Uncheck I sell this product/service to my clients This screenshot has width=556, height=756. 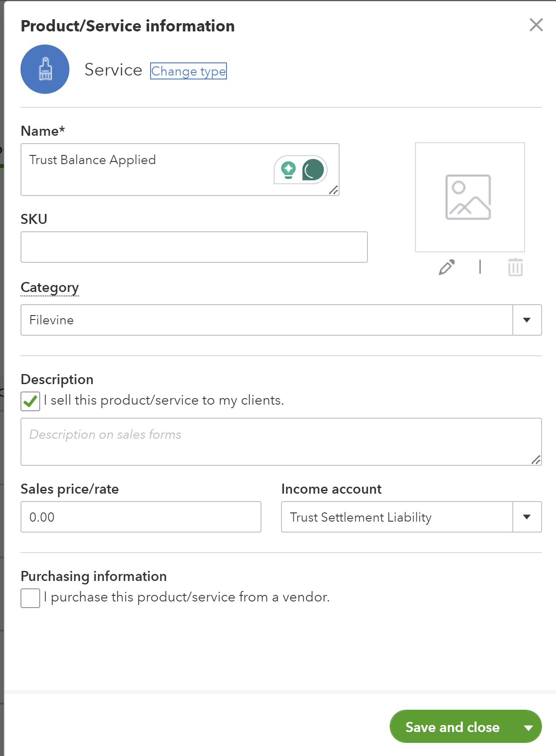point(31,401)
